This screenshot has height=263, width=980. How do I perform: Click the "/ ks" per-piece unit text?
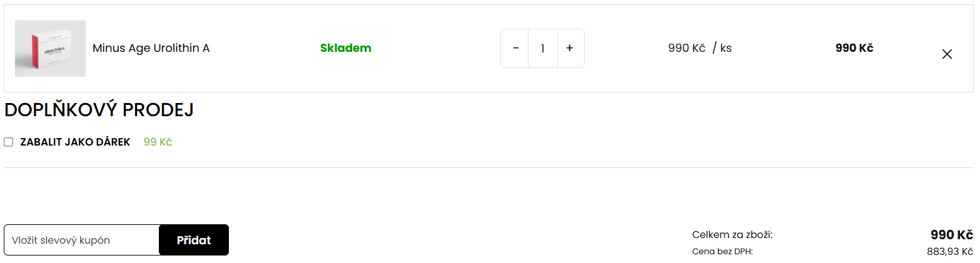coord(722,48)
